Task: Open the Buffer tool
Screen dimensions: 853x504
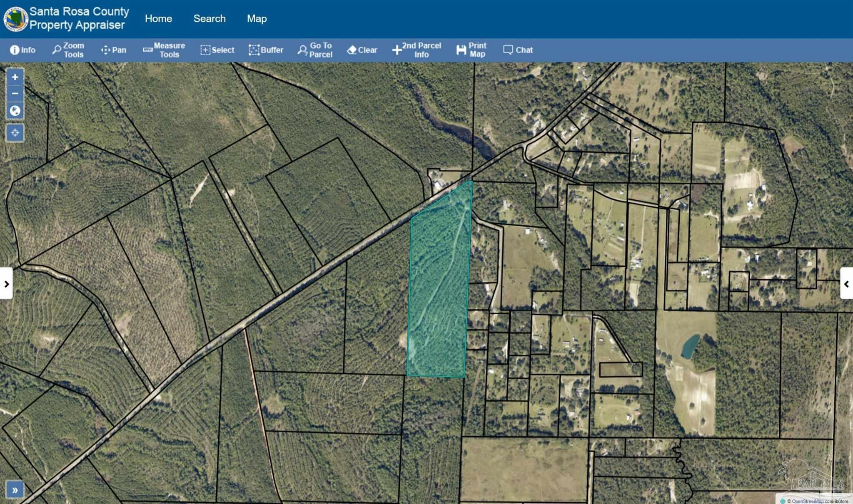Action: click(x=266, y=50)
